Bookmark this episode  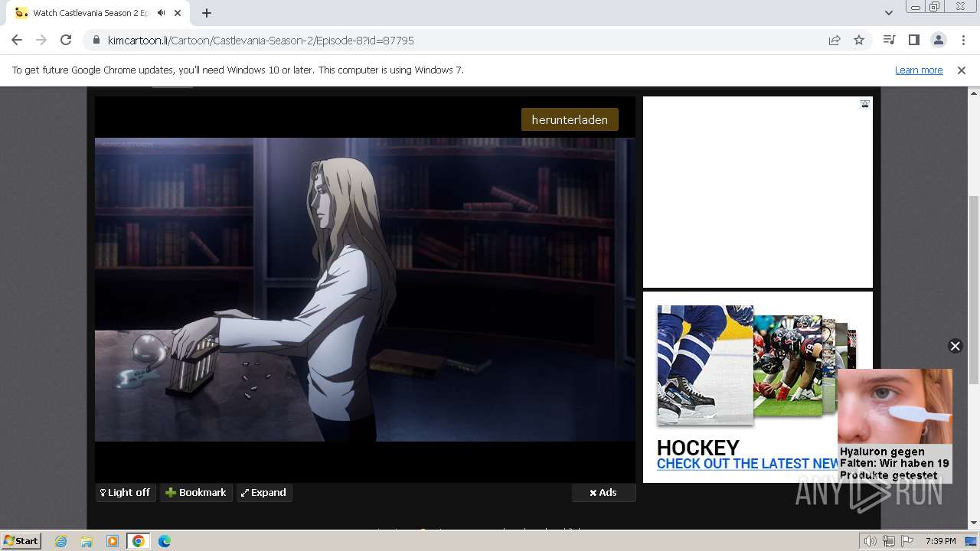click(196, 492)
